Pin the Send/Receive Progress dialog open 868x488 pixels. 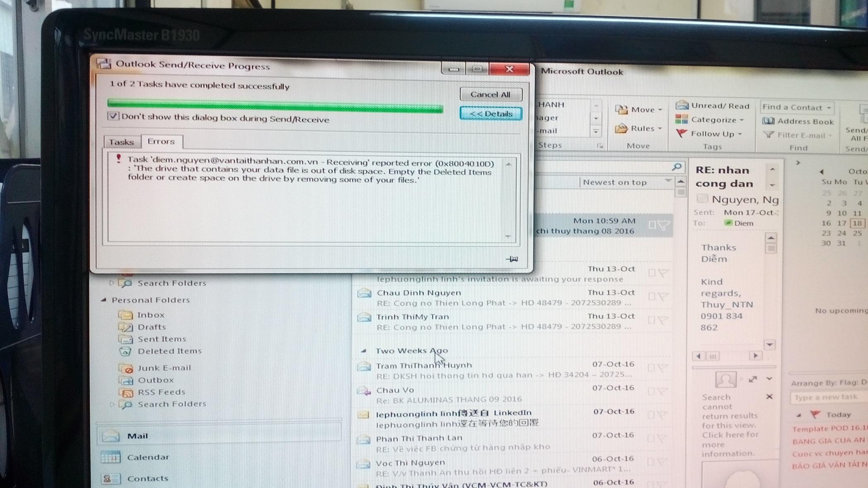(512, 259)
